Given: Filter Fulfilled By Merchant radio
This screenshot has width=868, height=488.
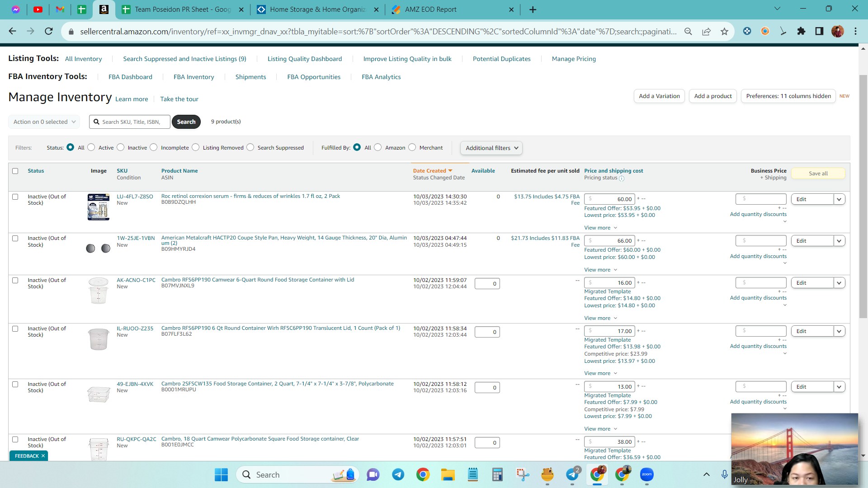Looking at the screenshot, I should [x=412, y=147].
